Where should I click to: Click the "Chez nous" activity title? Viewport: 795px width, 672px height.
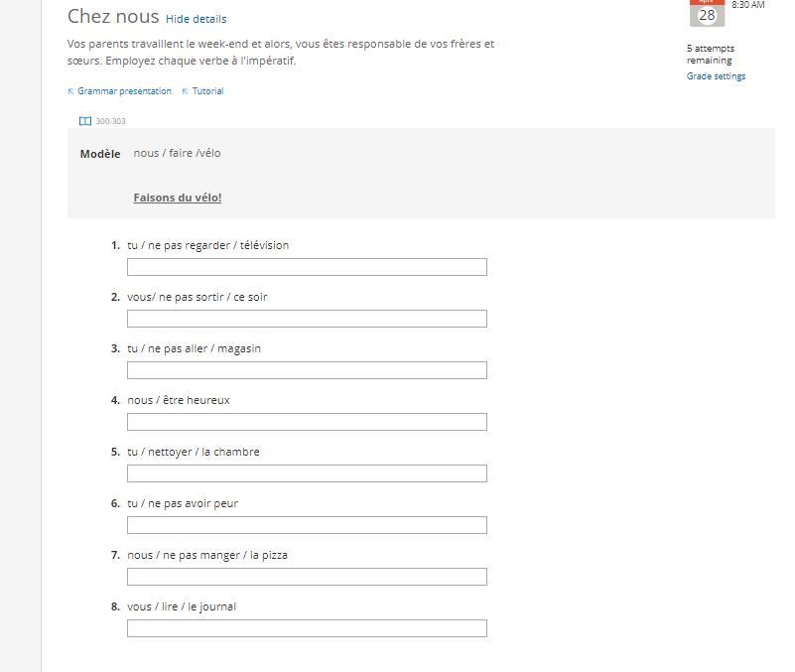point(113,16)
